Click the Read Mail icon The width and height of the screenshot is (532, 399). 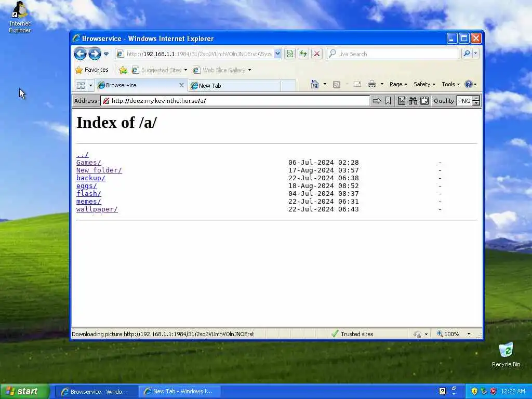[357, 84]
